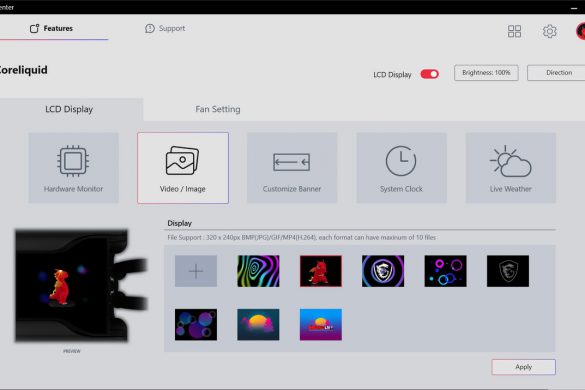Screen dimensions: 585x390
Task: Choose the Video / Image mode card
Action: tap(183, 168)
